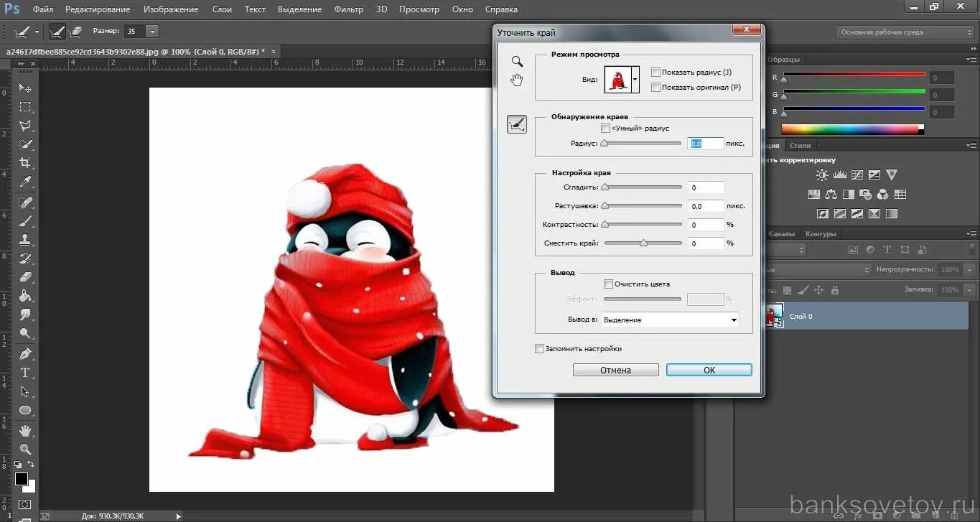The width and height of the screenshot is (980, 522).
Task: Select the Hand tool in the toolbox
Action: click(x=25, y=431)
